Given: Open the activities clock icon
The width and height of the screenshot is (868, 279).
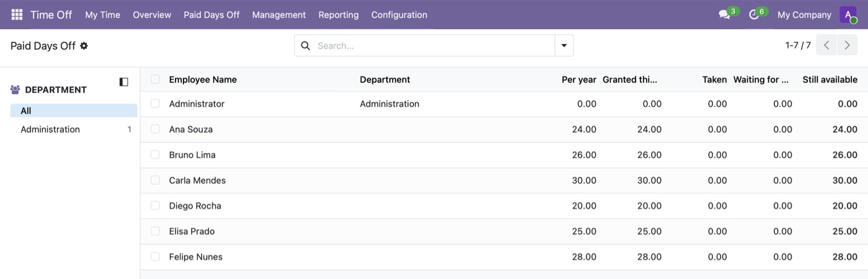Looking at the screenshot, I should 754,14.
